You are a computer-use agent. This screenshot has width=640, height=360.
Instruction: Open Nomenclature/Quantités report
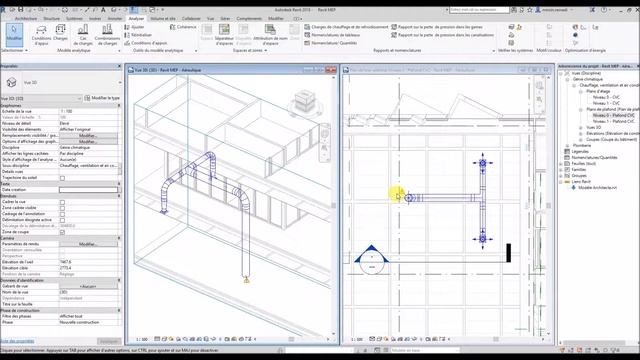(x=331, y=43)
